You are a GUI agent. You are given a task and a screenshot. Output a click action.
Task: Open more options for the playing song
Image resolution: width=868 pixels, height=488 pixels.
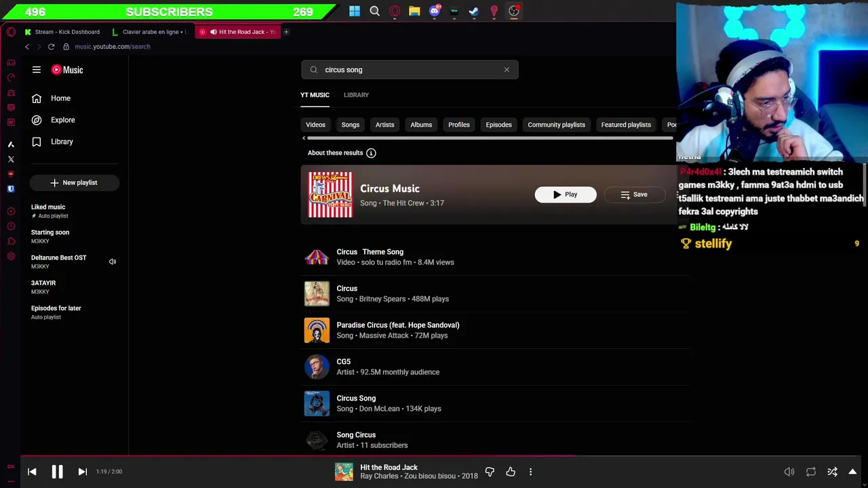coord(530,472)
